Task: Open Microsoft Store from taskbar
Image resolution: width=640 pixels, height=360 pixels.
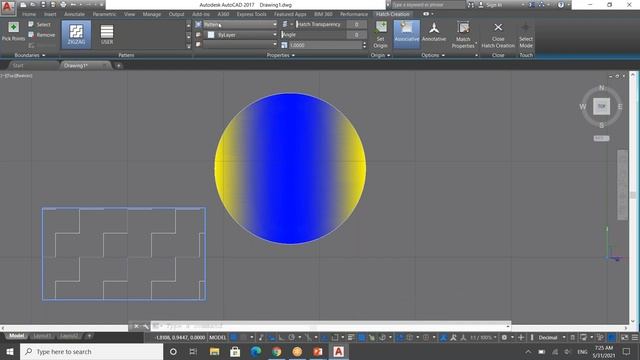Action: [x=235, y=351]
